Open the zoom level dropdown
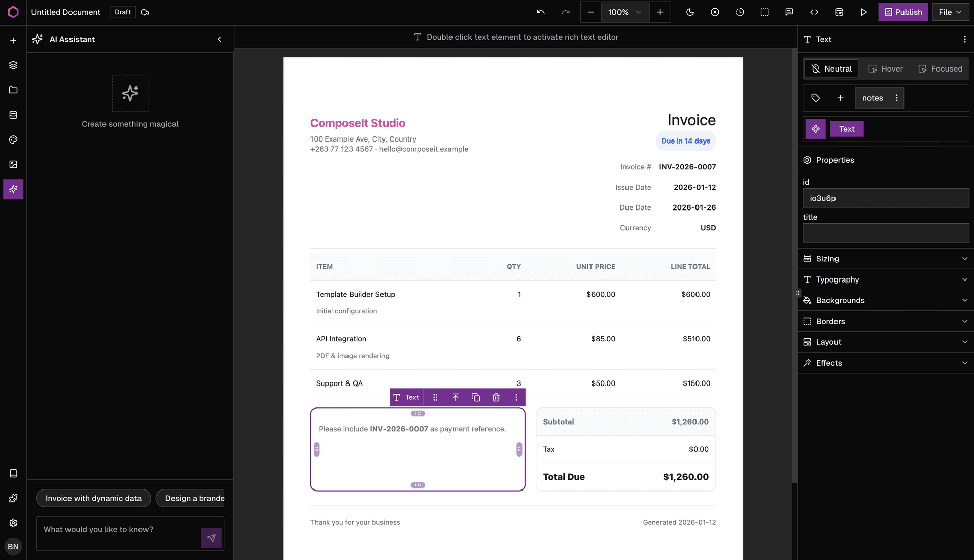 pyautogui.click(x=625, y=12)
